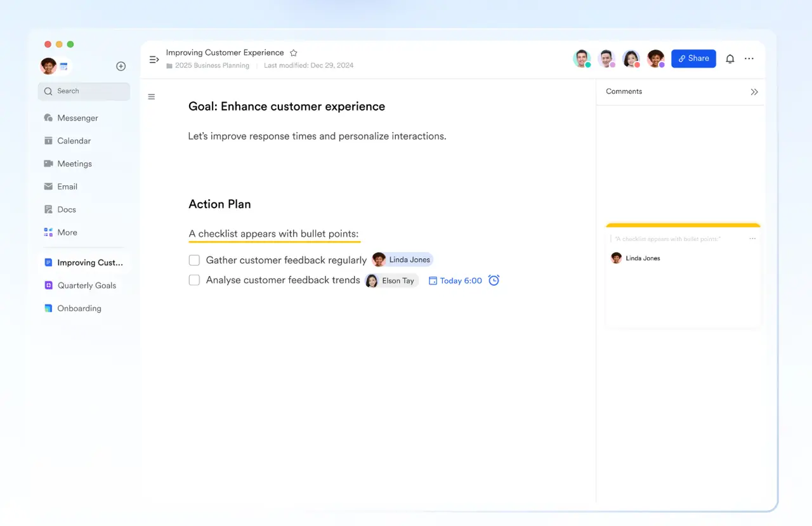Toggle the sidebar collapse icon near title
Image resolution: width=812 pixels, height=526 pixels.
point(154,60)
